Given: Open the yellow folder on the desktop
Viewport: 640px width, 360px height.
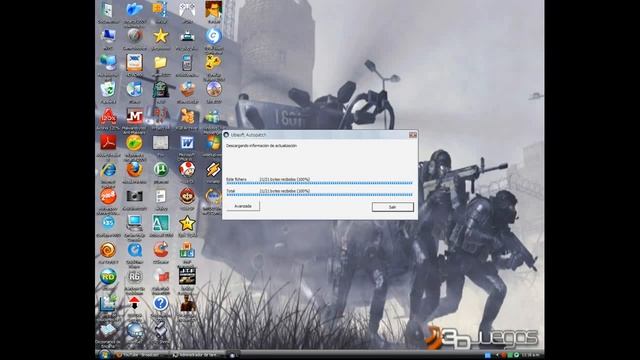Looking at the screenshot, I should tap(161, 62).
